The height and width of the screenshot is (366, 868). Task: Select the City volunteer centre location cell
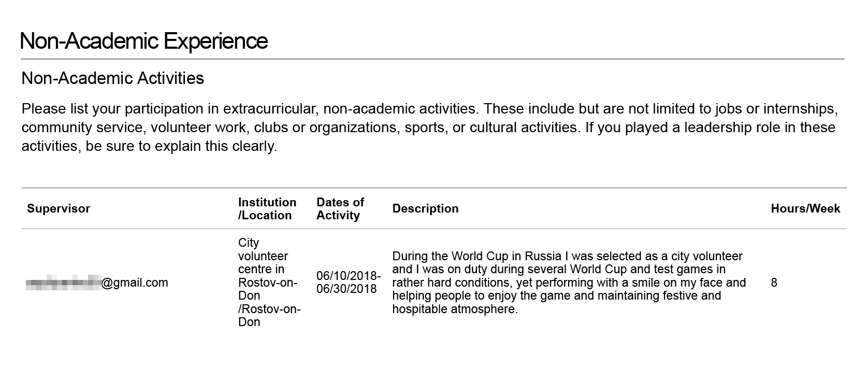(x=269, y=283)
